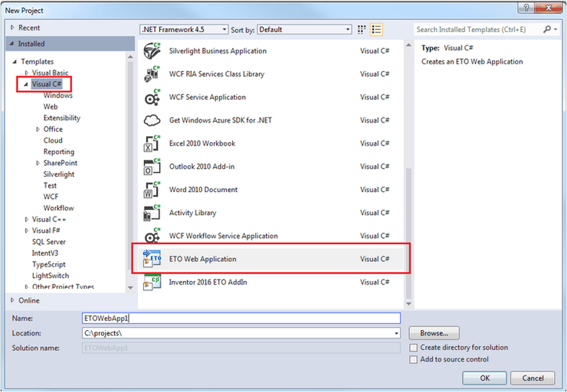Select the Cloud category
The height and width of the screenshot is (392, 567).
click(53, 140)
